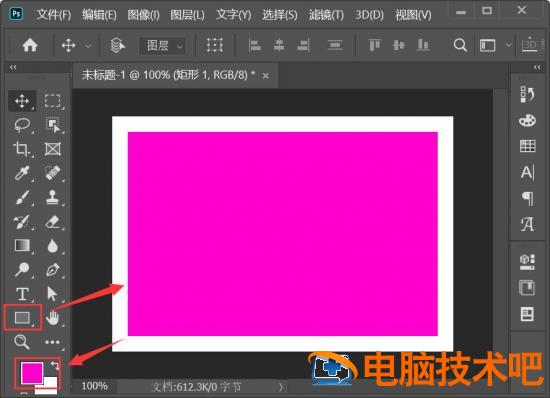Select the Crop tool
The width and height of the screenshot is (550, 398).
click(x=21, y=149)
